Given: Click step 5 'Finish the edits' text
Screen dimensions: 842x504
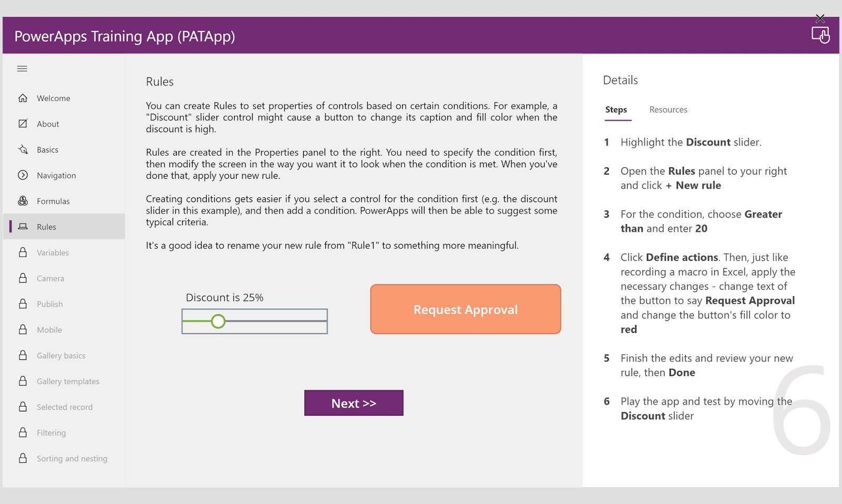Looking at the screenshot, I should tap(707, 366).
